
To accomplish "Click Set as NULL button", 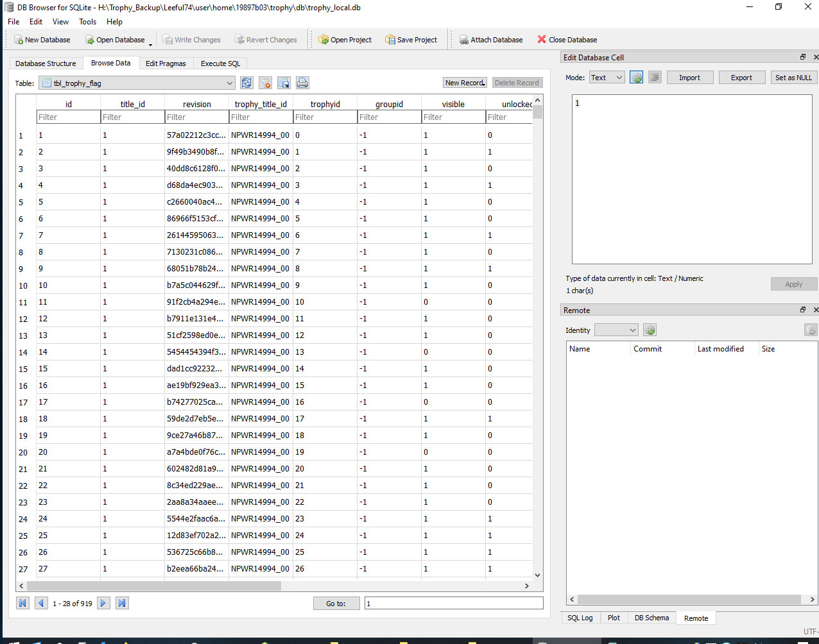I will coord(793,78).
